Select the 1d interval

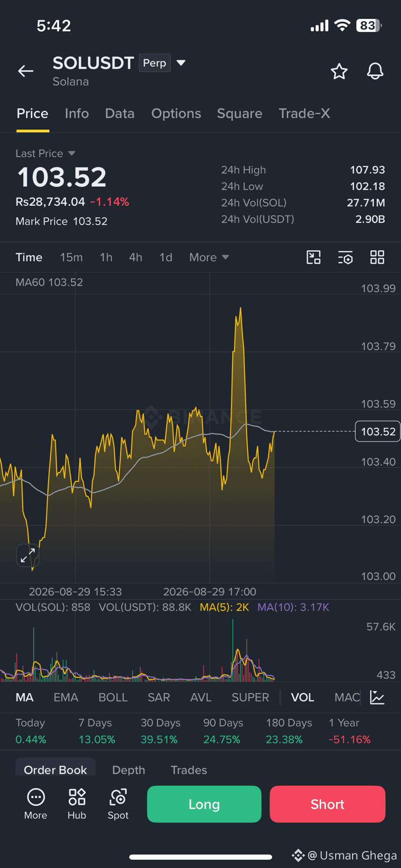coord(166,257)
